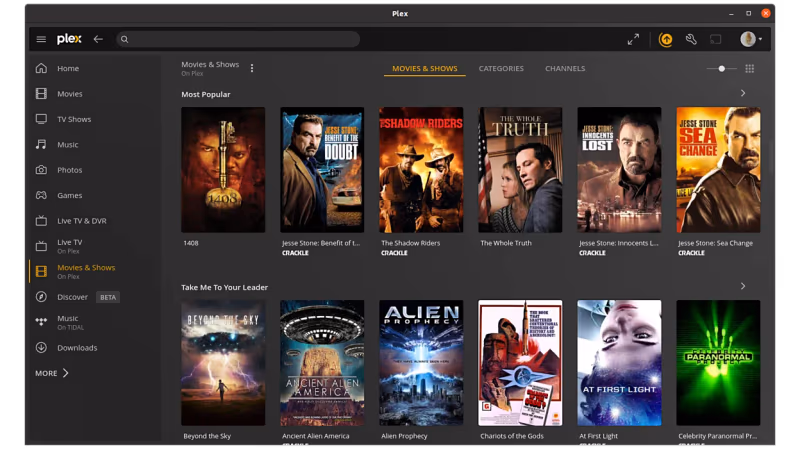Screen dimensions: 800x450
Task: Click the Downloads arrow icon
Action: pyautogui.click(x=41, y=348)
